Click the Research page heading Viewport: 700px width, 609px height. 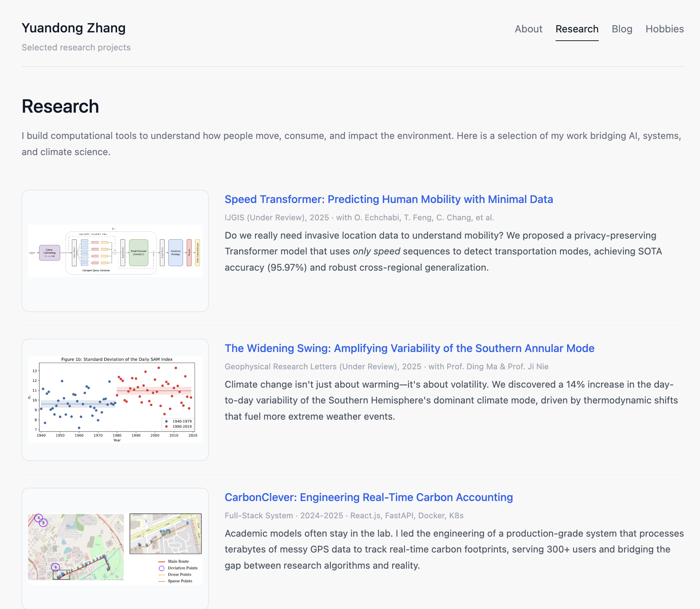tap(60, 106)
